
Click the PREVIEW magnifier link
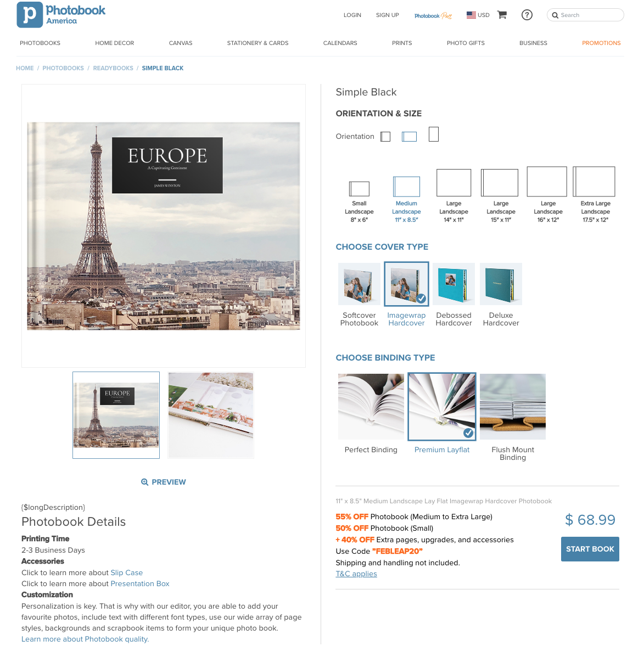tap(164, 482)
